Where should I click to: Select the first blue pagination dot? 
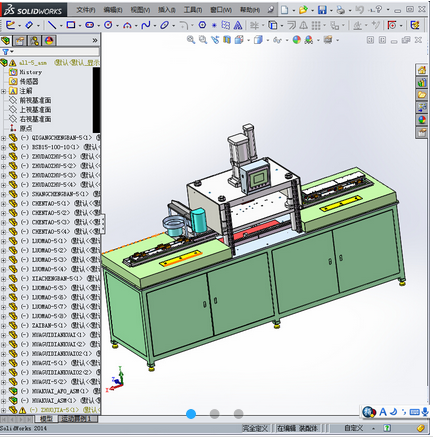tap(191, 414)
